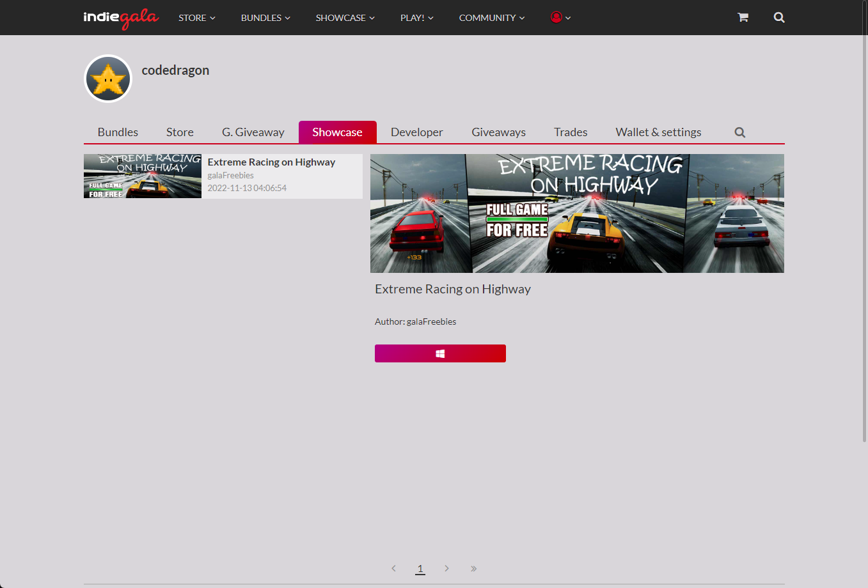The image size is (868, 588).
Task: Click the codedragon username
Action: (x=175, y=70)
